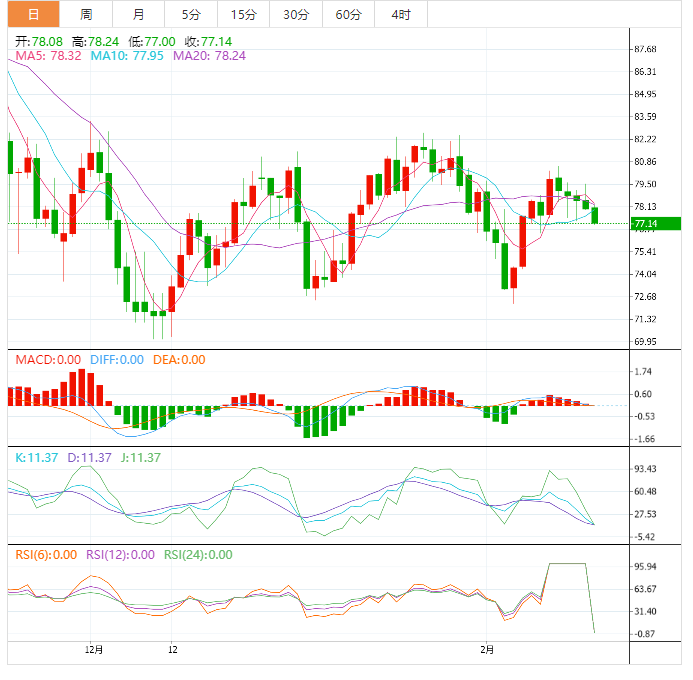
Task: Choose the 30分 timeframe tab
Action: coord(296,14)
